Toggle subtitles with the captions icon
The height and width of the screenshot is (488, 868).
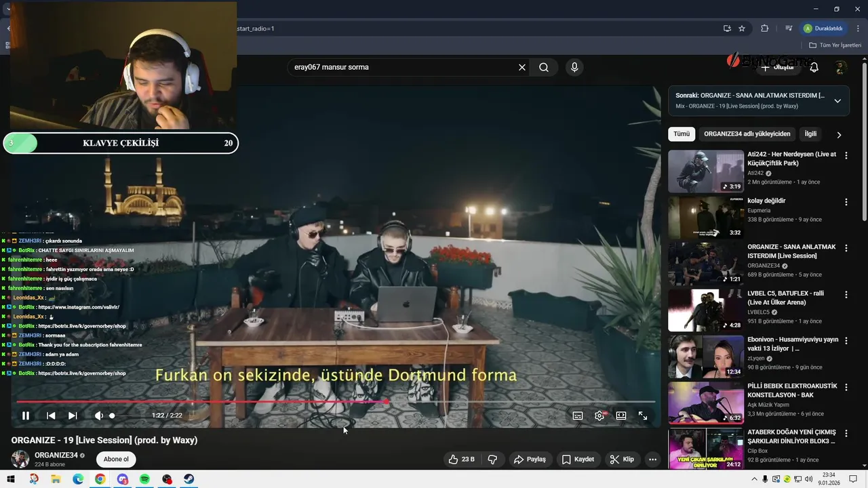(578, 415)
